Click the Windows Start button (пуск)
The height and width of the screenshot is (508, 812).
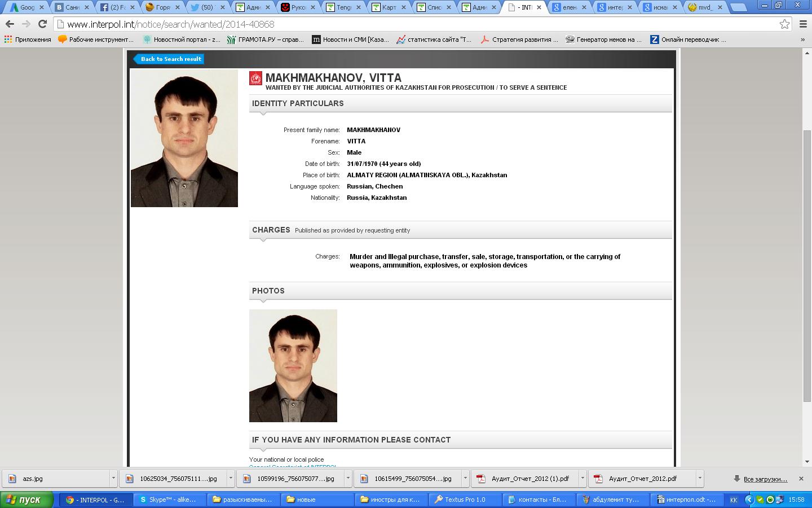(x=27, y=500)
